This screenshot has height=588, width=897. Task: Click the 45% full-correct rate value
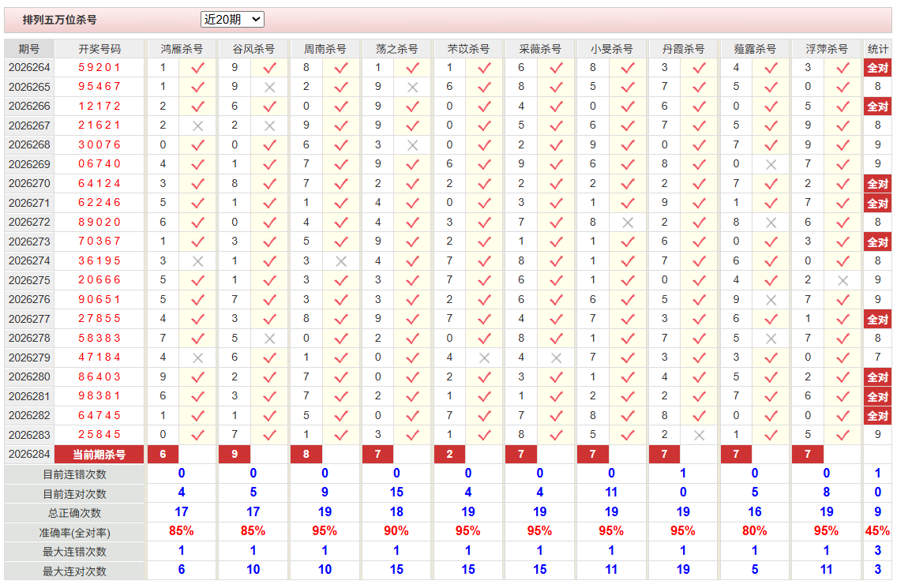pyautogui.click(x=877, y=531)
